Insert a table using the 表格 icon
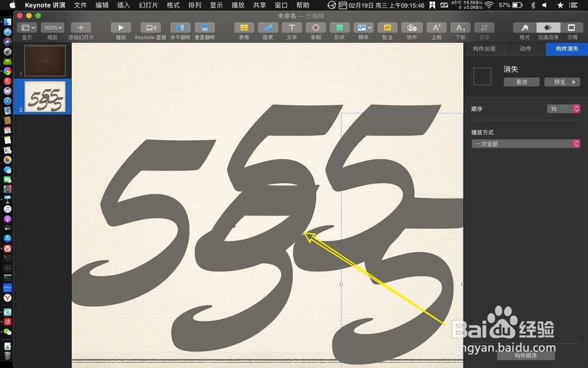Viewport: 588px width, 368px height. [x=243, y=28]
